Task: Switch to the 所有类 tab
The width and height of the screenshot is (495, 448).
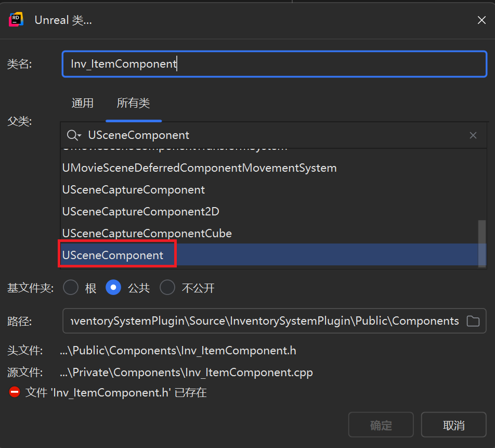Action: tap(133, 103)
